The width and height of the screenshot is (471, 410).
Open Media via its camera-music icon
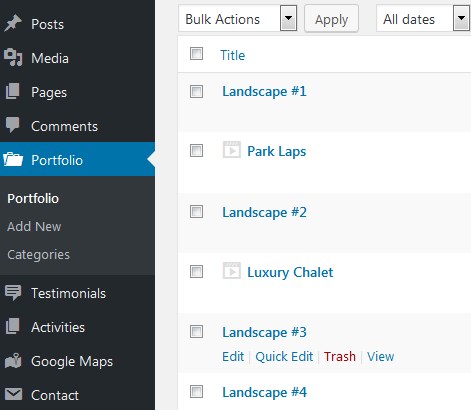click(x=13, y=58)
